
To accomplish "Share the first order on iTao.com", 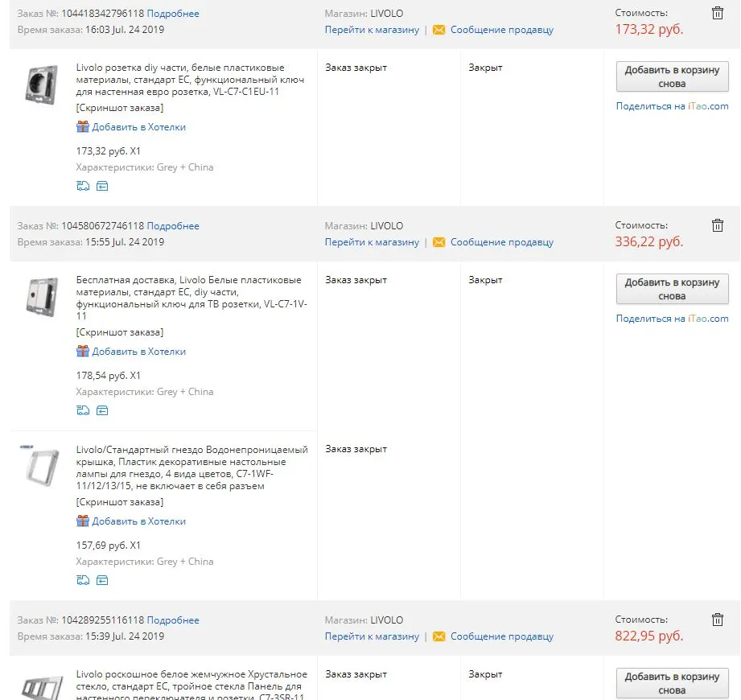I will tap(672, 106).
